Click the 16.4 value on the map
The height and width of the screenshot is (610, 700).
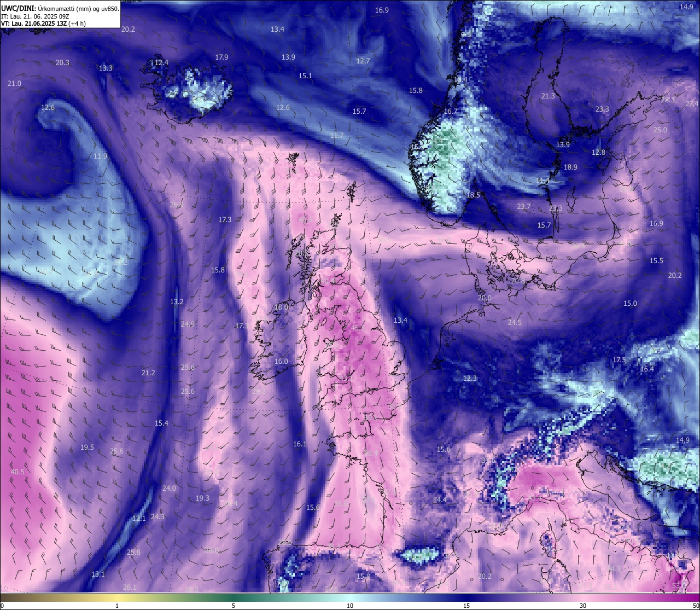[x=647, y=369]
